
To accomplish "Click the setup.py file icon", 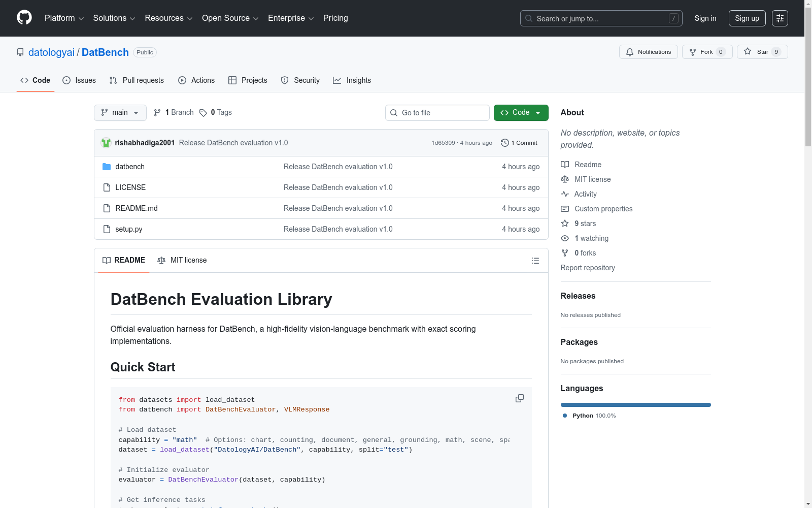I will pyautogui.click(x=107, y=229).
